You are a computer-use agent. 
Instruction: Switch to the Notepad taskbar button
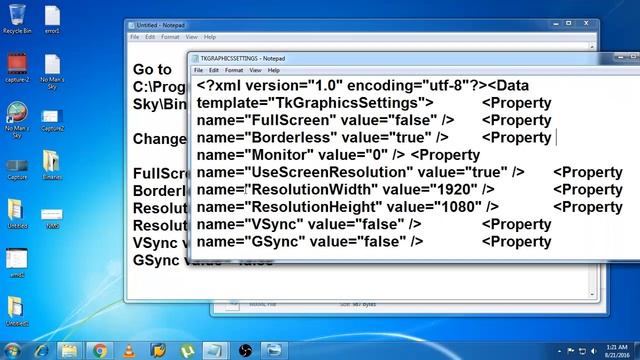pyautogui.click(x=215, y=351)
